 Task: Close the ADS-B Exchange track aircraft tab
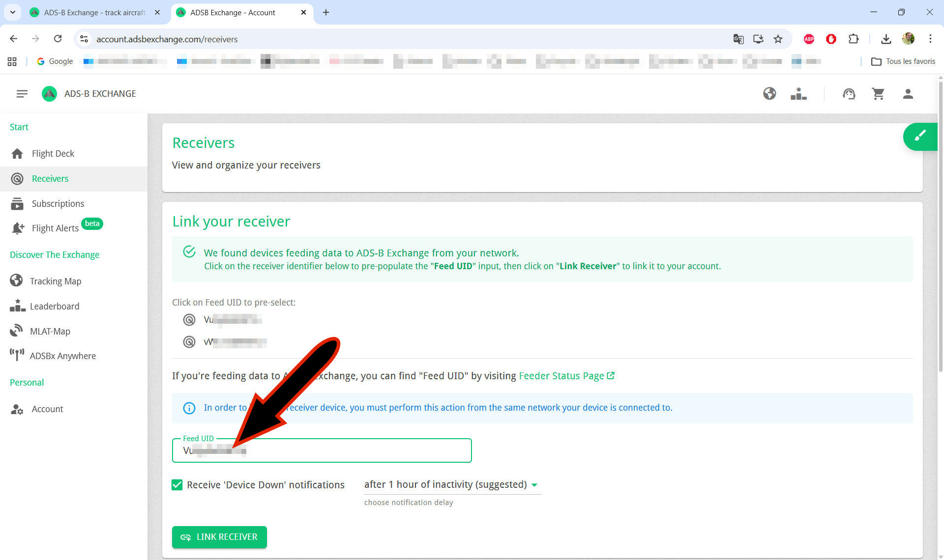(x=157, y=12)
